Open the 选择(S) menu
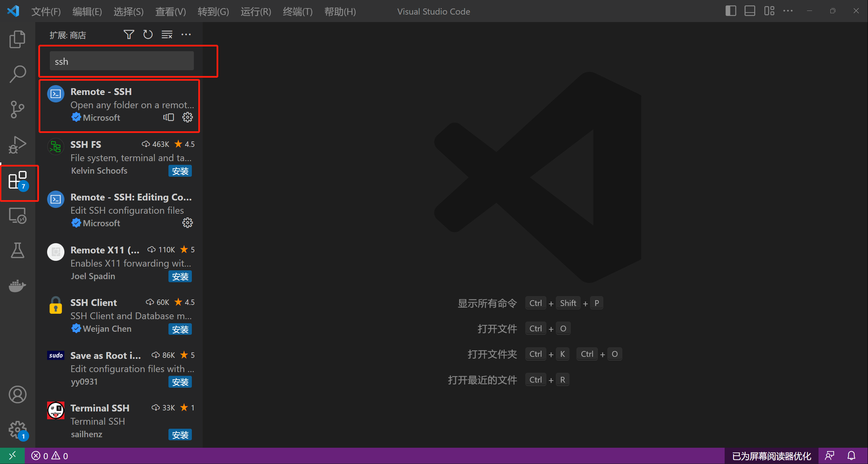The width and height of the screenshot is (868, 464). (x=128, y=12)
